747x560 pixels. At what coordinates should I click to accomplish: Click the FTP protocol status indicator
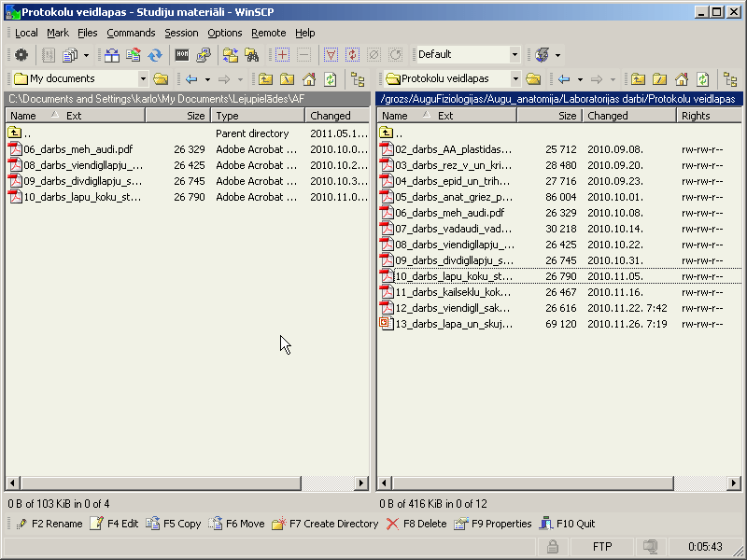click(x=602, y=547)
